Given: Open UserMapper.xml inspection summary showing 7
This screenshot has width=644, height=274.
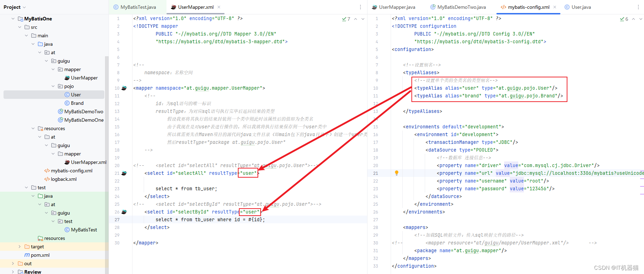Looking at the screenshot, I should click(x=346, y=19).
